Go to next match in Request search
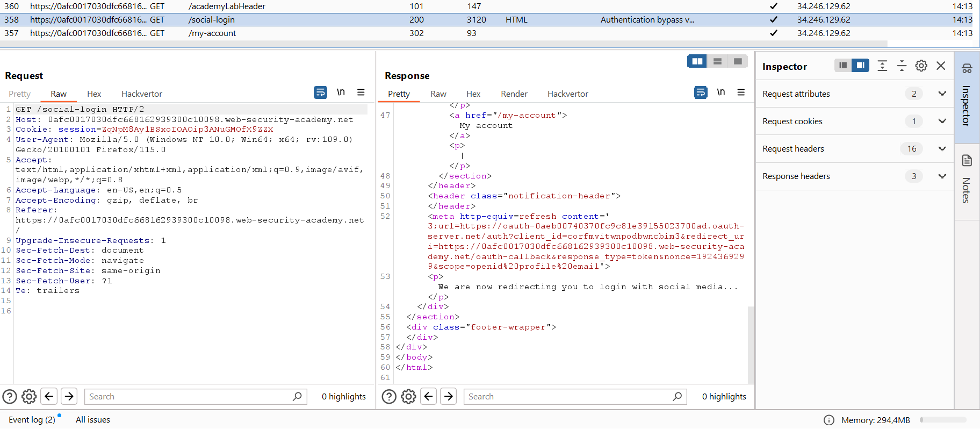Viewport: 980px width, 429px height. 69,397
